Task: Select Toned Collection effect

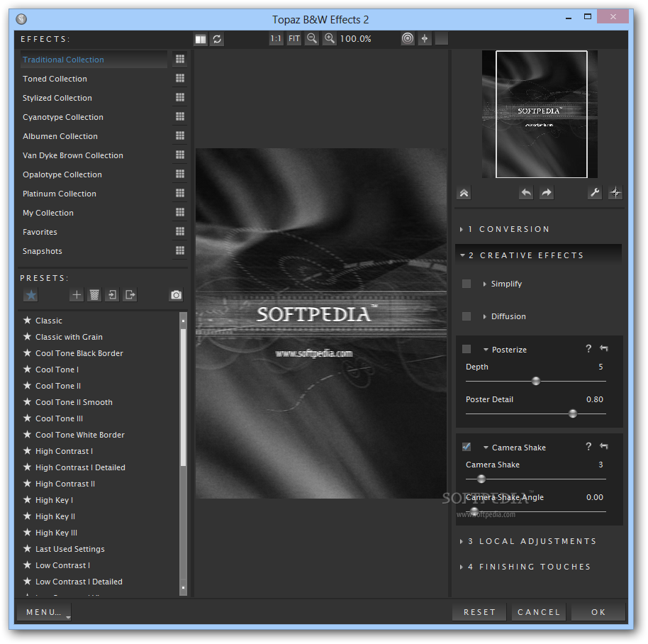Action: click(55, 79)
